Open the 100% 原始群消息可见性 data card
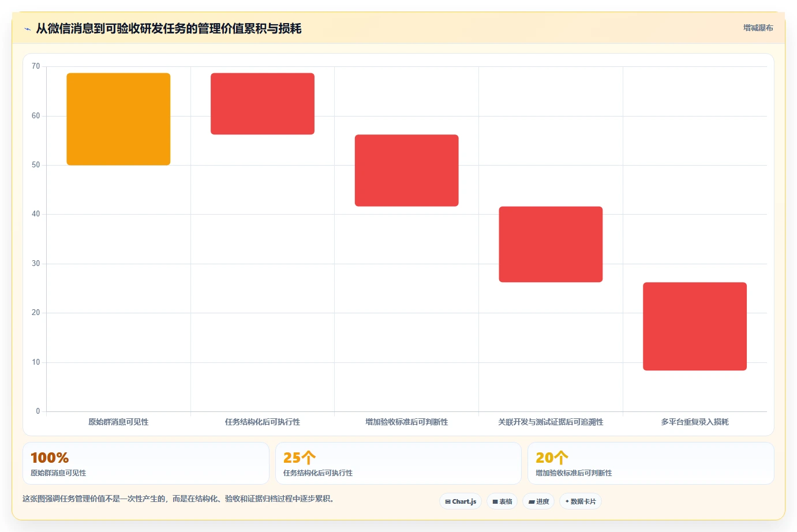 tap(146, 463)
